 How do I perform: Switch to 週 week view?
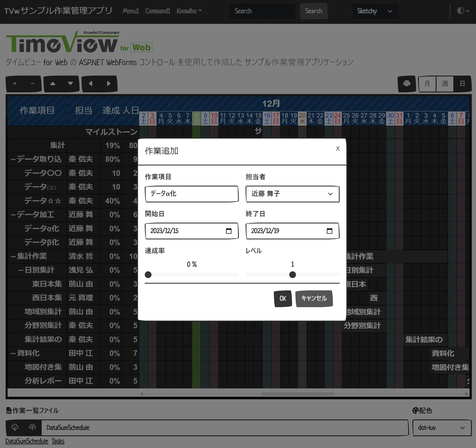click(x=445, y=84)
